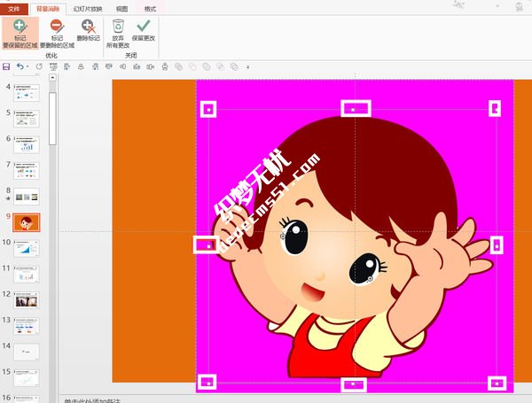This screenshot has width=532, height=403.
Task: Click the Save icon in quick access toolbar
Action: pyautogui.click(x=6, y=66)
